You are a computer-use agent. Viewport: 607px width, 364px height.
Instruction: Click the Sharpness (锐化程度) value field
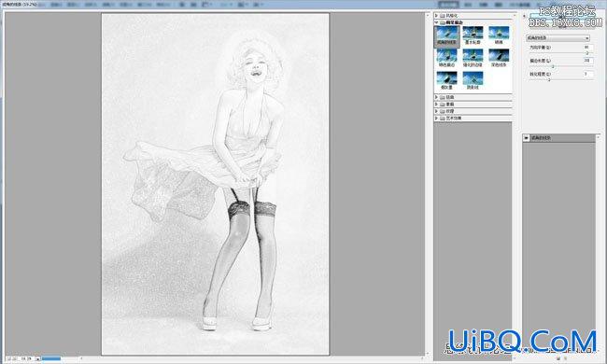tap(588, 74)
